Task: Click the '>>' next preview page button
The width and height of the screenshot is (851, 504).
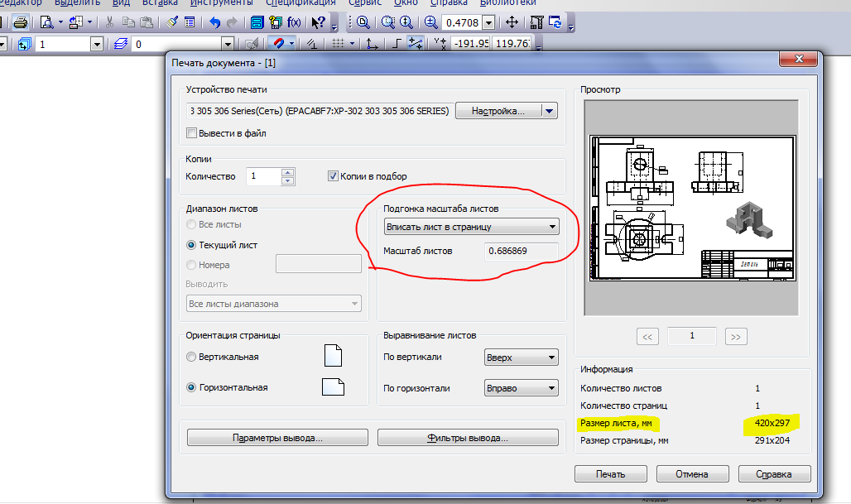Action: point(736,336)
